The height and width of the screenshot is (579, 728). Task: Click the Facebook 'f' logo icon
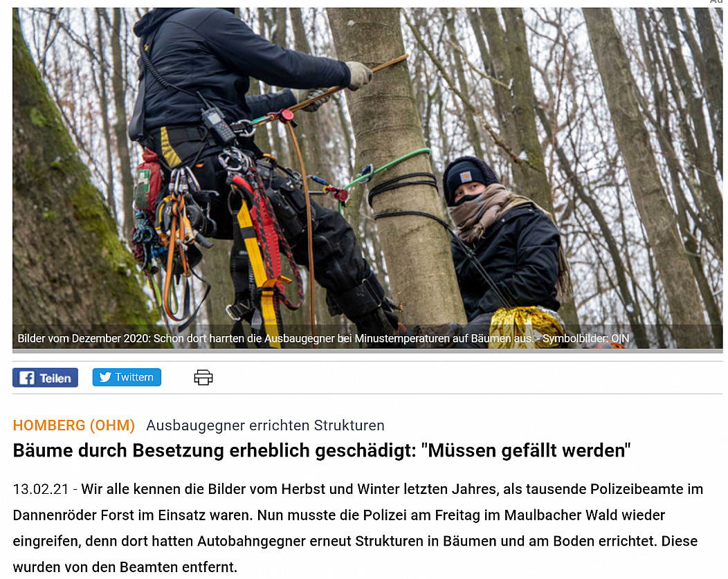[x=26, y=378]
